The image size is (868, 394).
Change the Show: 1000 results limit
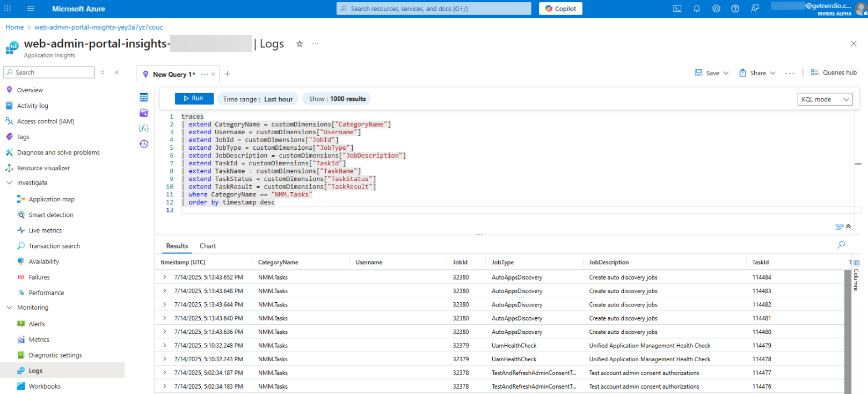[x=337, y=99]
